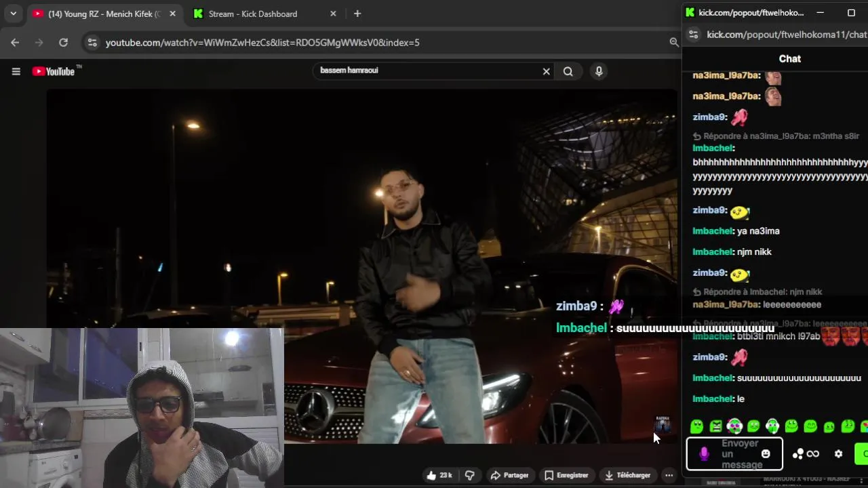Insert the fourth green blob emote
868x488 pixels.
pyautogui.click(x=753, y=426)
